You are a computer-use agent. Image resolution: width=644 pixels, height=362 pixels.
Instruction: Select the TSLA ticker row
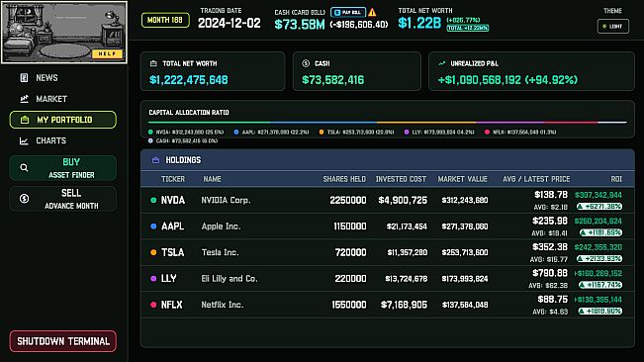(x=388, y=252)
